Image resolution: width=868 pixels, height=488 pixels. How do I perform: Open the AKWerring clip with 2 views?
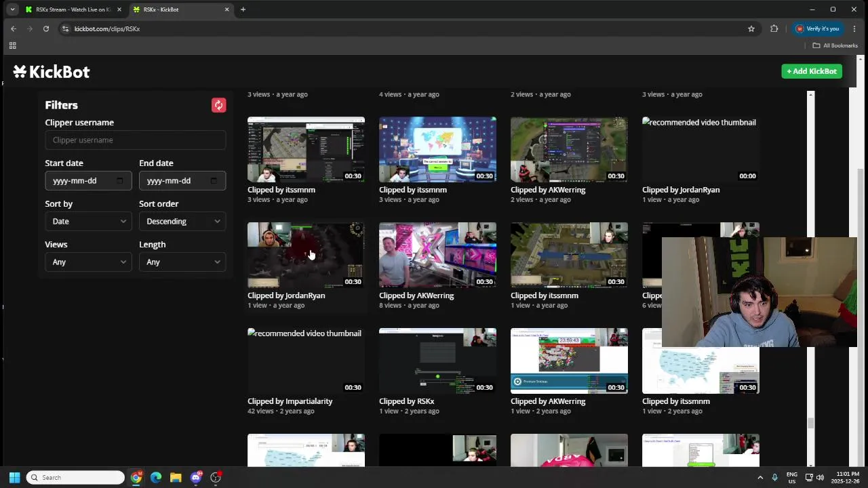tap(569, 149)
